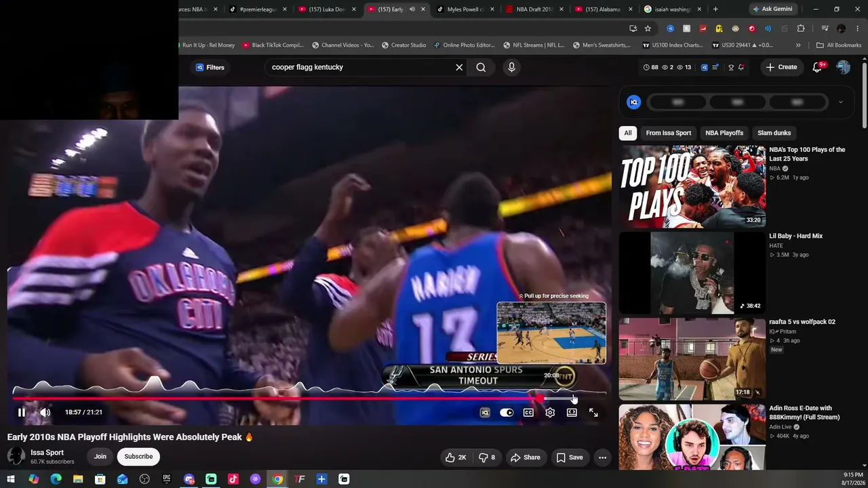Click the vidIQ icon in player controls
The width and height of the screenshot is (868, 488).
pyautogui.click(x=485, y=412)
